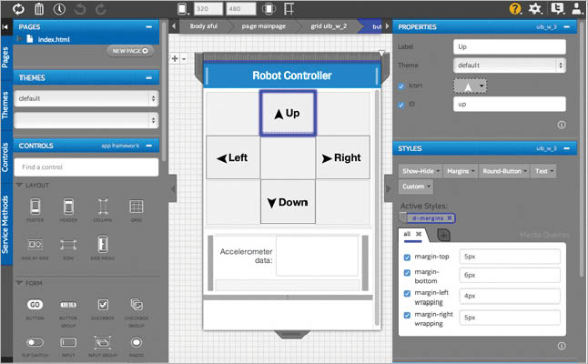Click the rotate orientation icon

pos(269,8)
